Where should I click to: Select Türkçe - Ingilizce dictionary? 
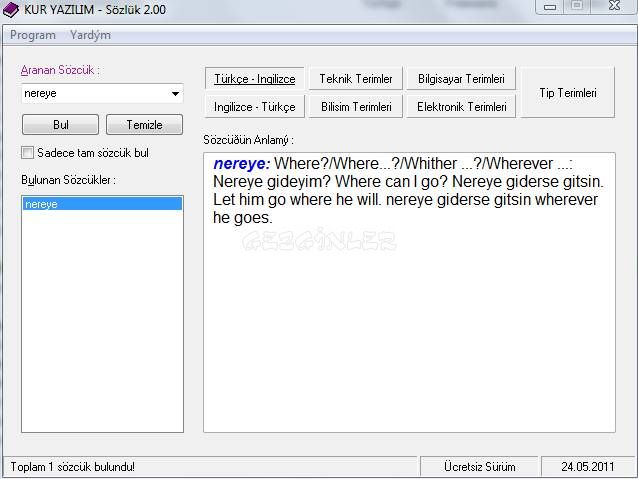[x=255, y=79]
